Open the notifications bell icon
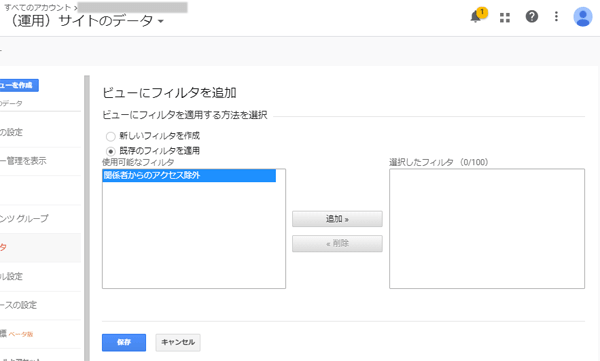The width and height of the screenshot is (600, 361). point(476,17)
